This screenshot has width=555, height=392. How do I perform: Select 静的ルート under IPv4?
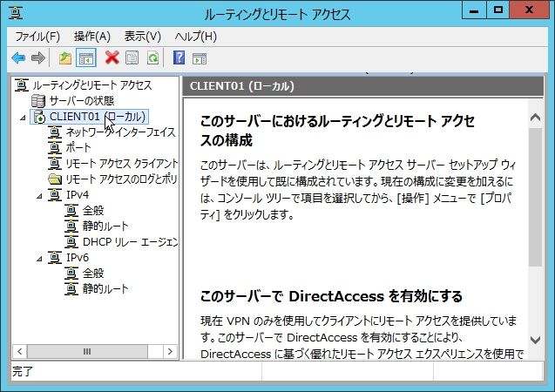pos(105,226)
